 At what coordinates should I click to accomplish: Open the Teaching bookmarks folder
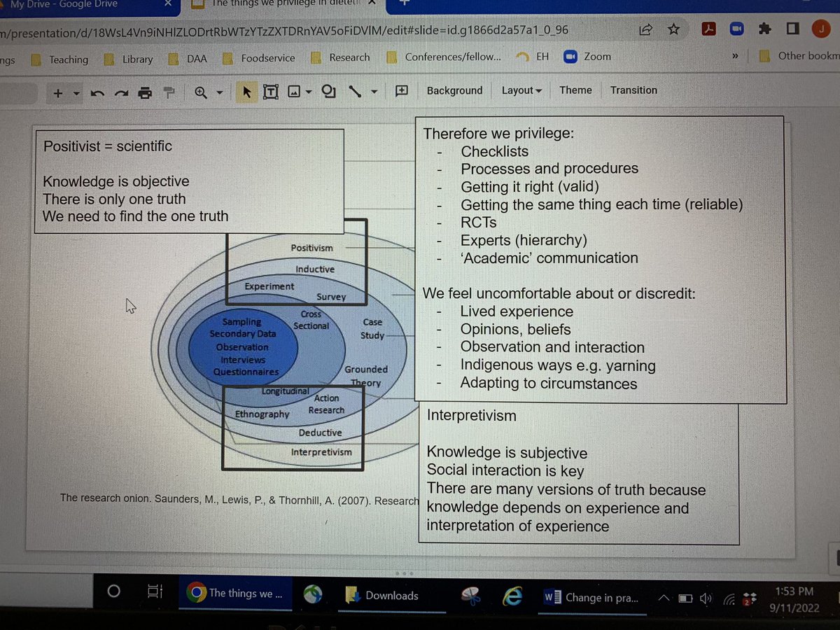point(69,59)
